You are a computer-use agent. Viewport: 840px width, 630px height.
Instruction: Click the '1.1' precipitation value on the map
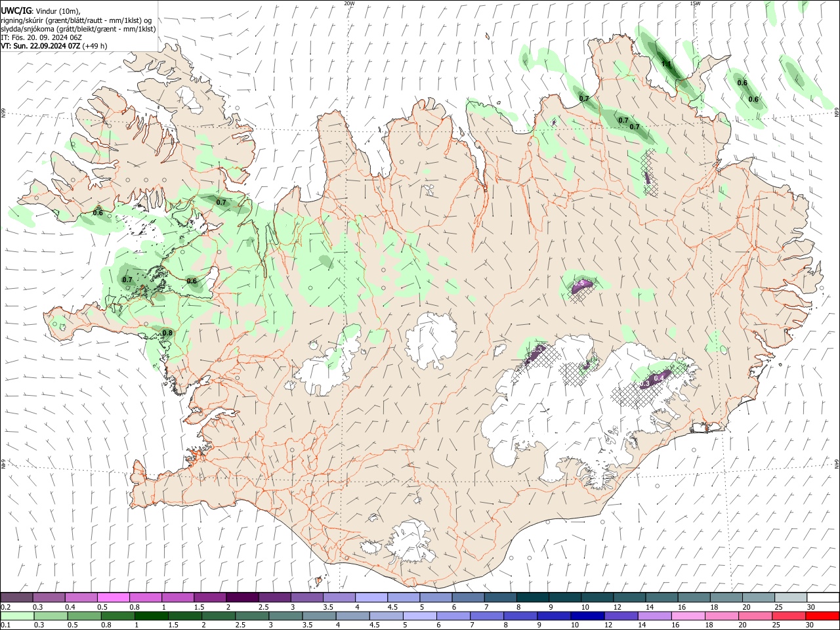(666, 64)
